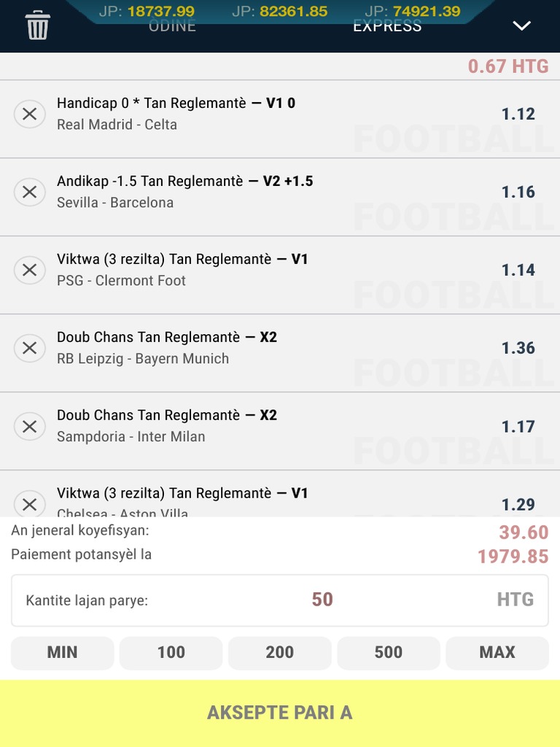Screen dimensions: 560x747
Task: Remove the Sampdoria - Inter Milan bet
Action: [x=30, y=426]
